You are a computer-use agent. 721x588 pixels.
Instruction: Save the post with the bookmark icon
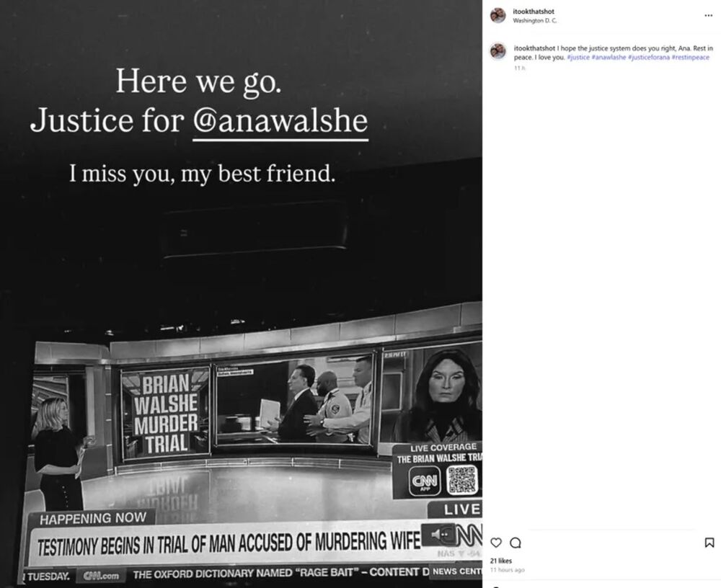click(x=709, y=543)
